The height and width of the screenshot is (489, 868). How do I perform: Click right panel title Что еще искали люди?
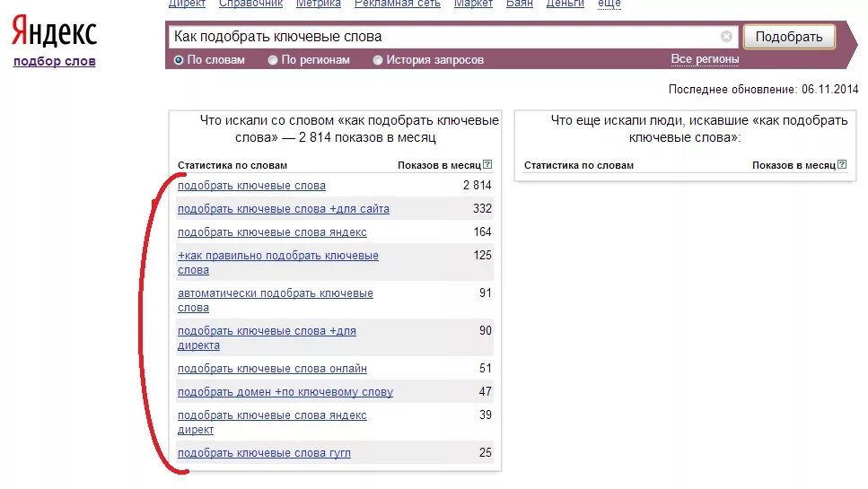pyautogui.click(x=699, y=128)
